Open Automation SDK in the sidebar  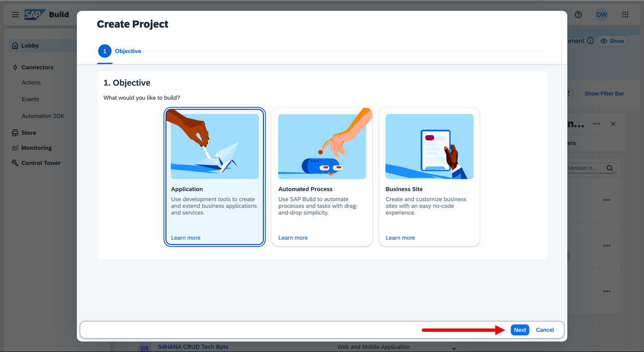tap(43, 116)
